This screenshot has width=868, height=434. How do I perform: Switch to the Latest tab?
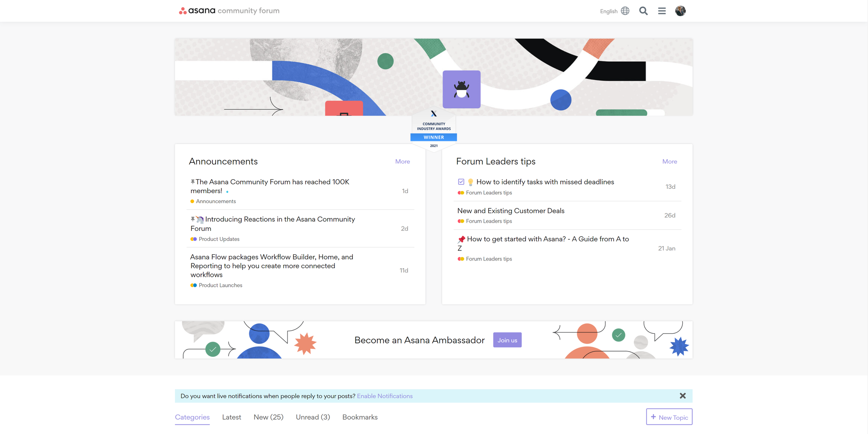pos(231,417)
